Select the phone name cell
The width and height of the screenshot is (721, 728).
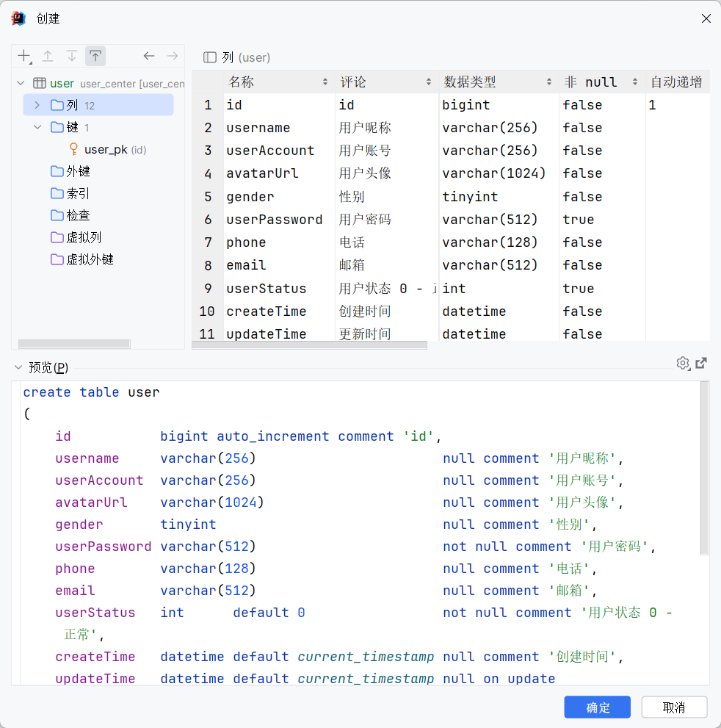click(x=279, y=242)
